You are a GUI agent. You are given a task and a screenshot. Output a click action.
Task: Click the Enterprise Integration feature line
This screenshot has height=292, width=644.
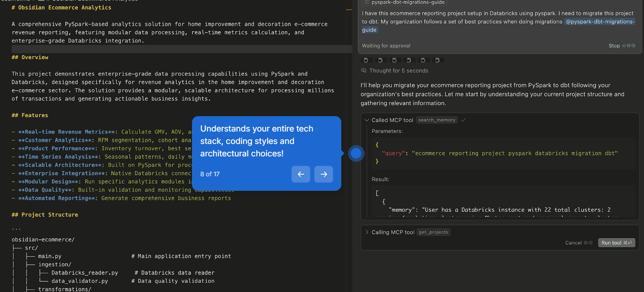(x=102, y=173)
